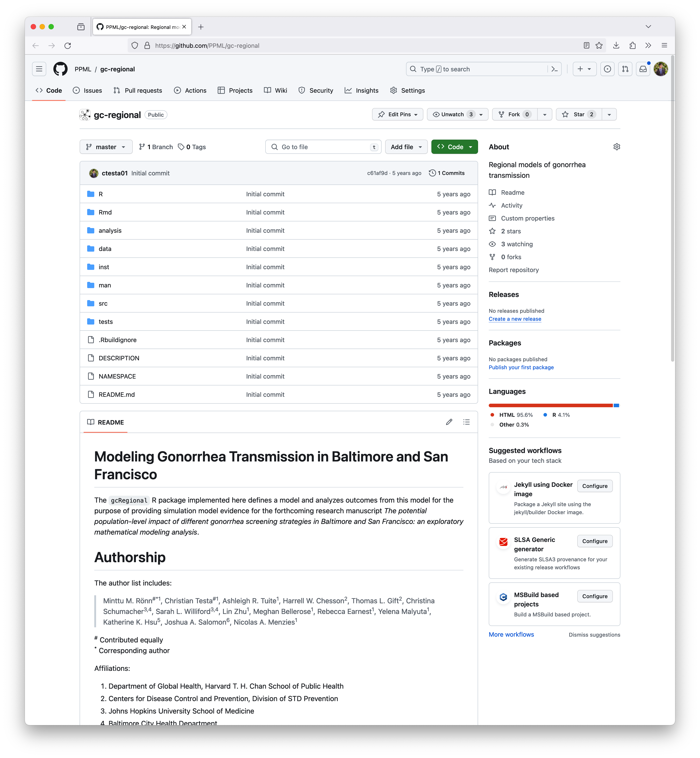700x758 pixels.
Task: Bookmark this page with star icon
Action: tap(599, 45)
